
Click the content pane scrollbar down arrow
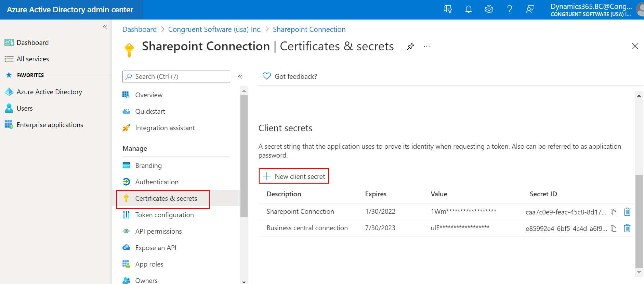click(639, 272)
